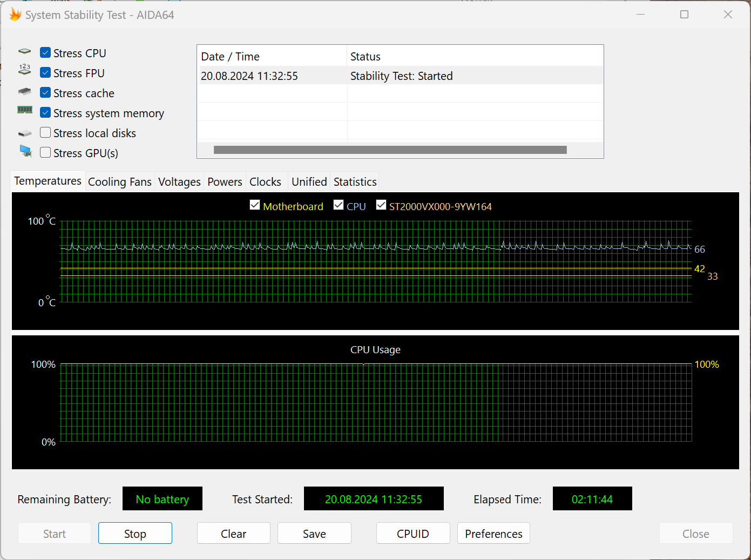Stop the running stability test

[135, 534]
